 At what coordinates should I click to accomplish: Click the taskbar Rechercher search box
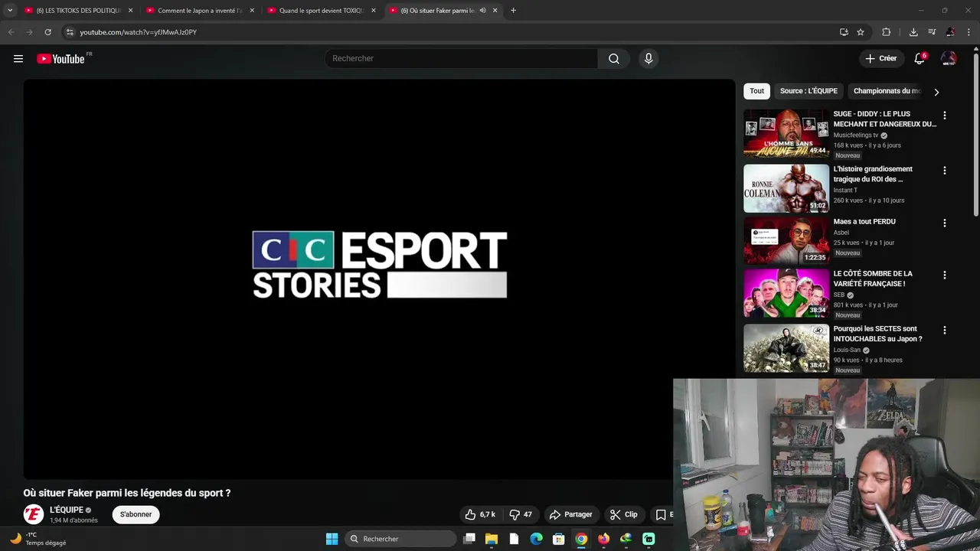(400, 539)
